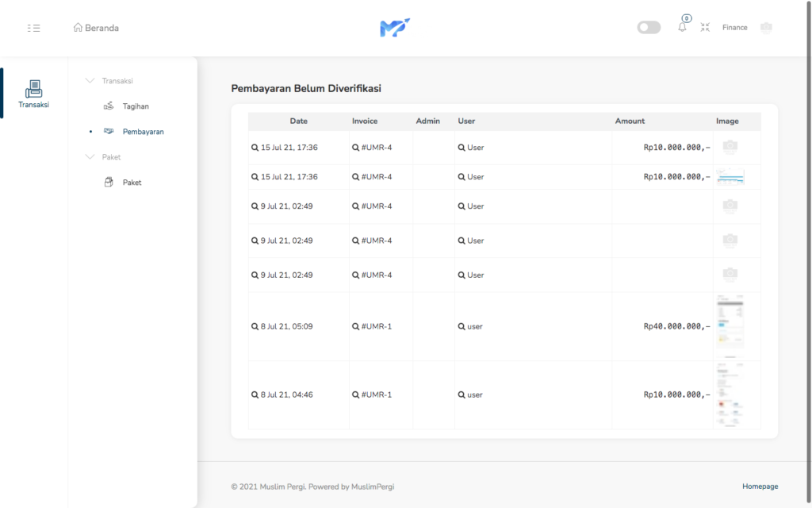This screenshot has width=812, height=508.
Task: Collapse the Paket submenu group
Action: point(90,157)
